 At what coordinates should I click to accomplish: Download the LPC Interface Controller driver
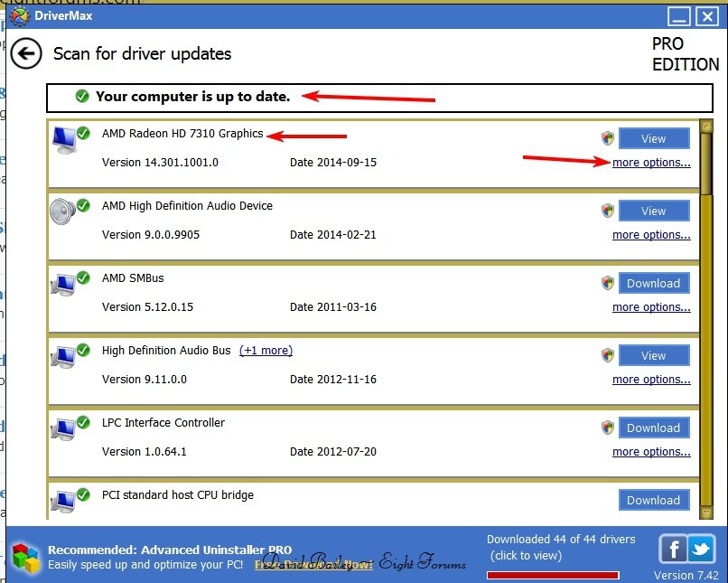[654, 428]
